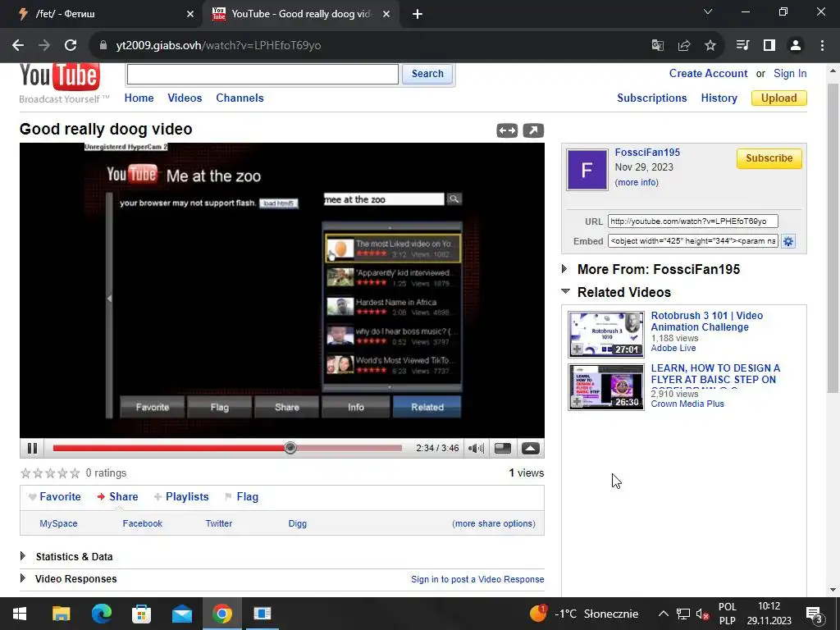This screenshot has width=840, height=630.
Task: Toggle the player size icon in the control bar
Action: click(x=503, y=449)
